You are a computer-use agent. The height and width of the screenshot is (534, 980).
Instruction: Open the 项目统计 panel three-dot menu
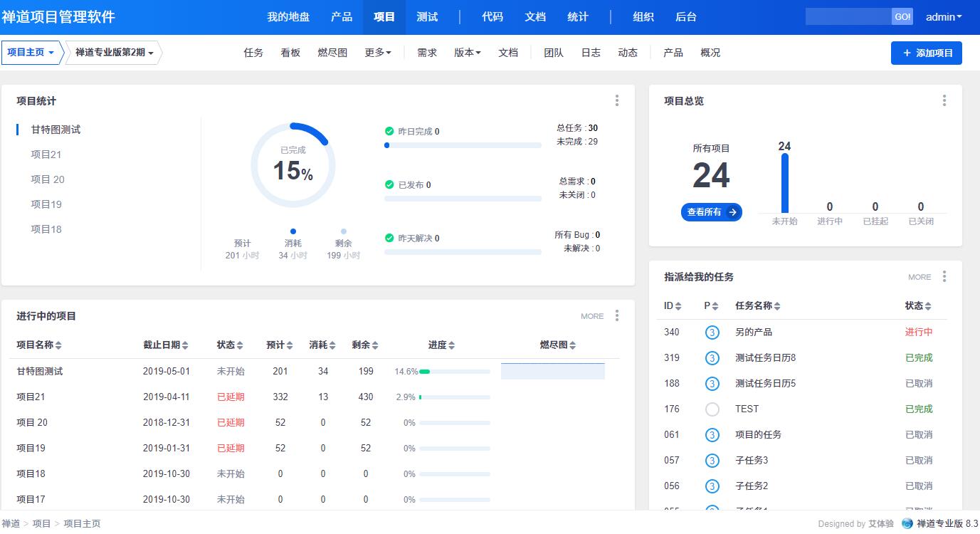(x=617, y=101)
